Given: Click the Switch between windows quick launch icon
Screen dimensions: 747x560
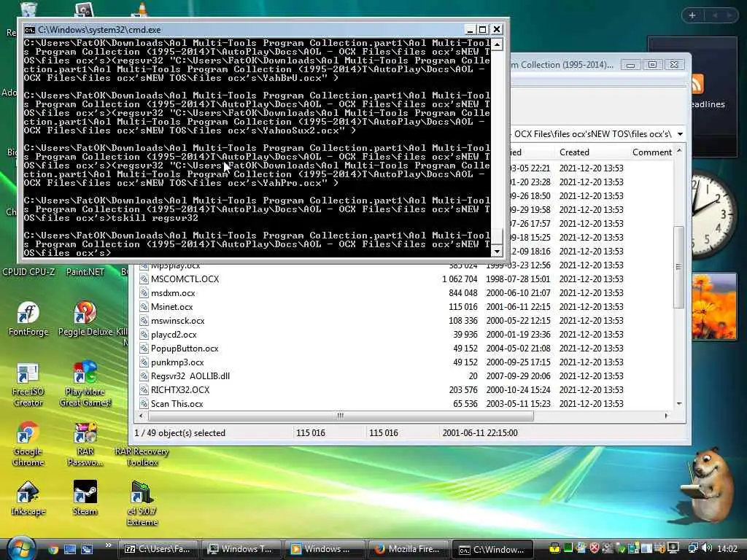Looking at the screenshot, I should (x=87, y=550).
